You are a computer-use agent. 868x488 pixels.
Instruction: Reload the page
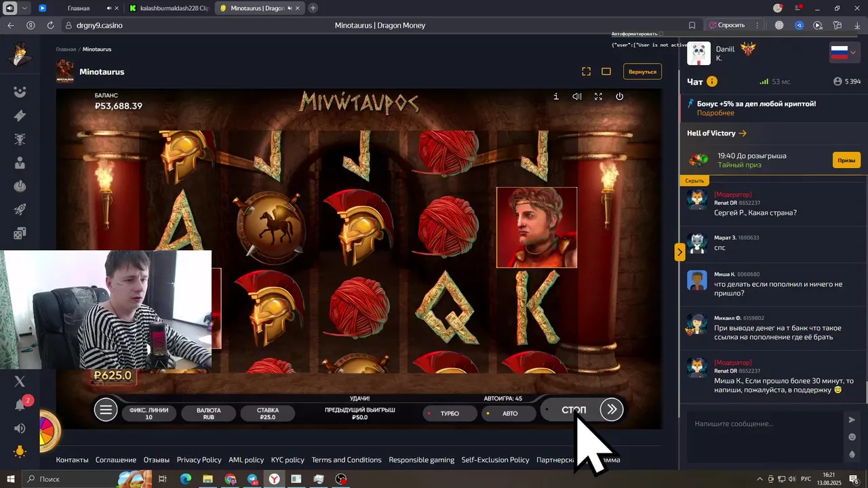(x=50, y=25)
